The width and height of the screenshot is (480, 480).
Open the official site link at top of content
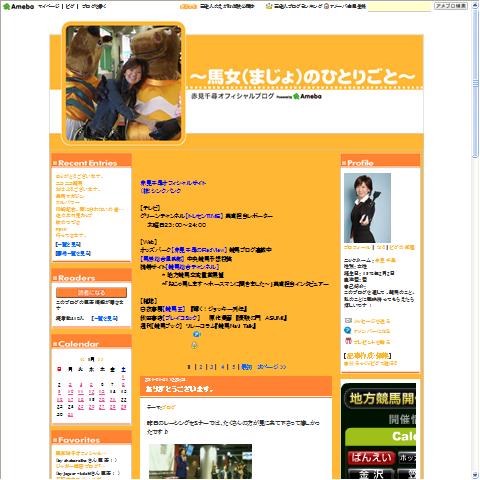tap(173, 183)
